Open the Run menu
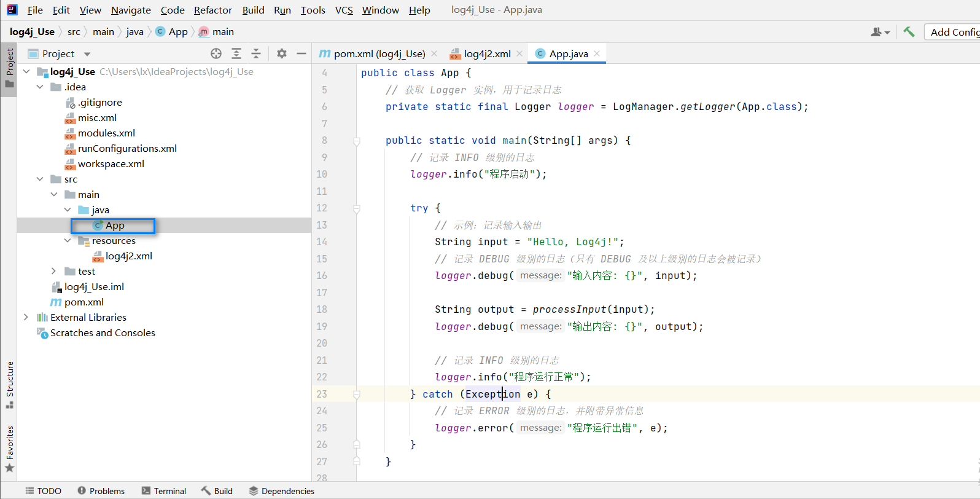 pyautogui.click(x=282, y=10)
